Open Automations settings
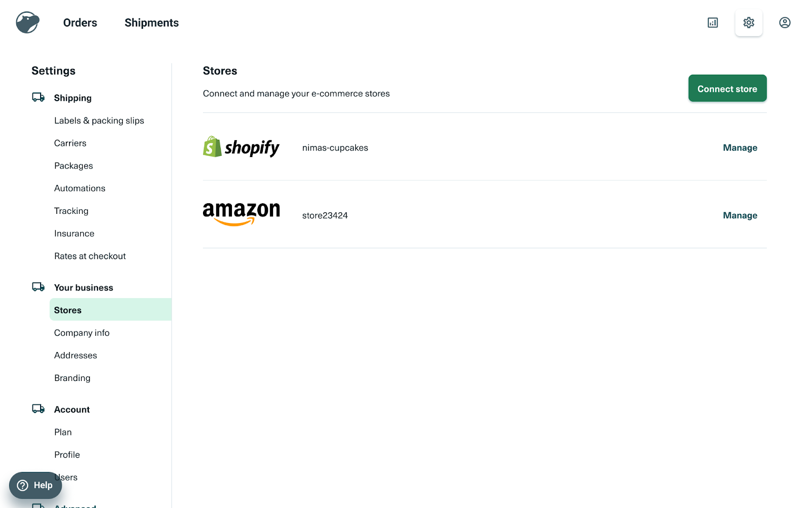 pos(80,188)
